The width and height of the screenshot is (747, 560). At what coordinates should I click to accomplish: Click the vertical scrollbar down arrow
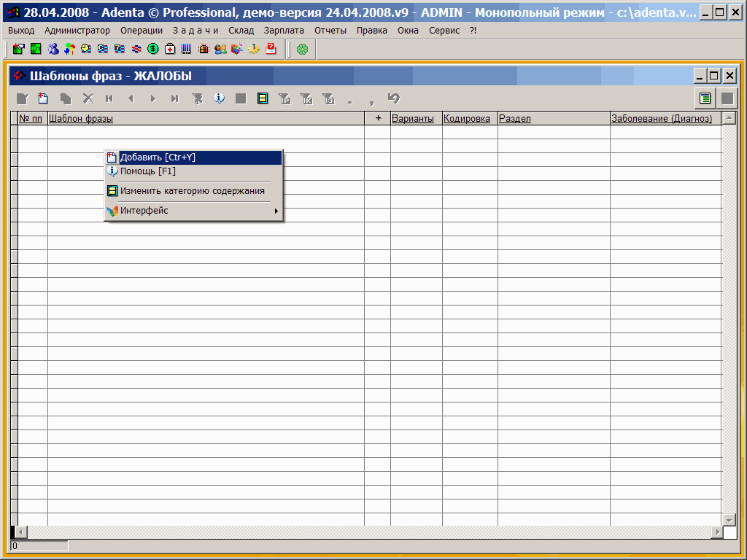click(729, 519)
